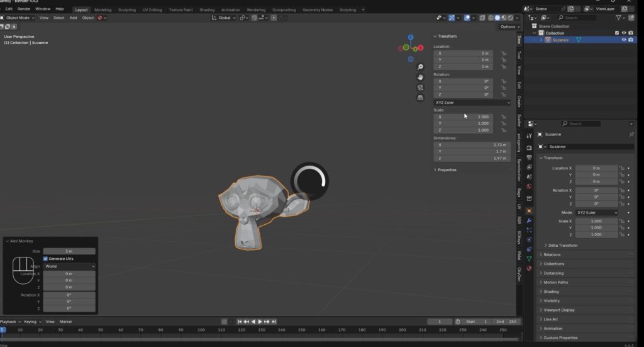
Task: Open the Object Constraints tab icon
Action: coord(529,249)
